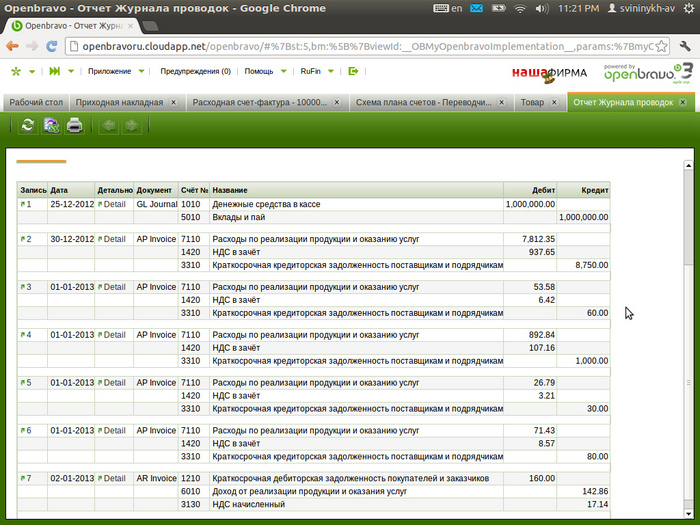
Task: Click the green quick launch arrow icon
Action: click(54, 72)
